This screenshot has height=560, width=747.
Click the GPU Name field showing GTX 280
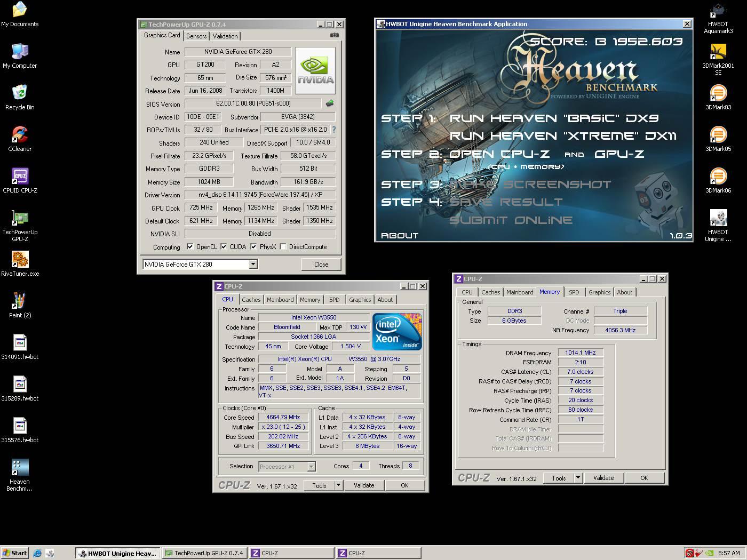click(238, 52)
